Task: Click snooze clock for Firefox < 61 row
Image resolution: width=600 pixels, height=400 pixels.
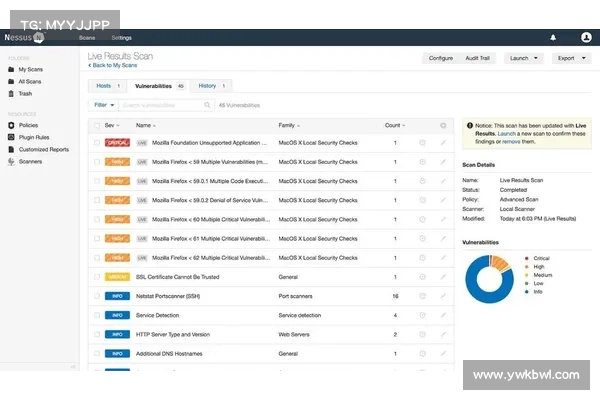Action: [x=422, y=238]
